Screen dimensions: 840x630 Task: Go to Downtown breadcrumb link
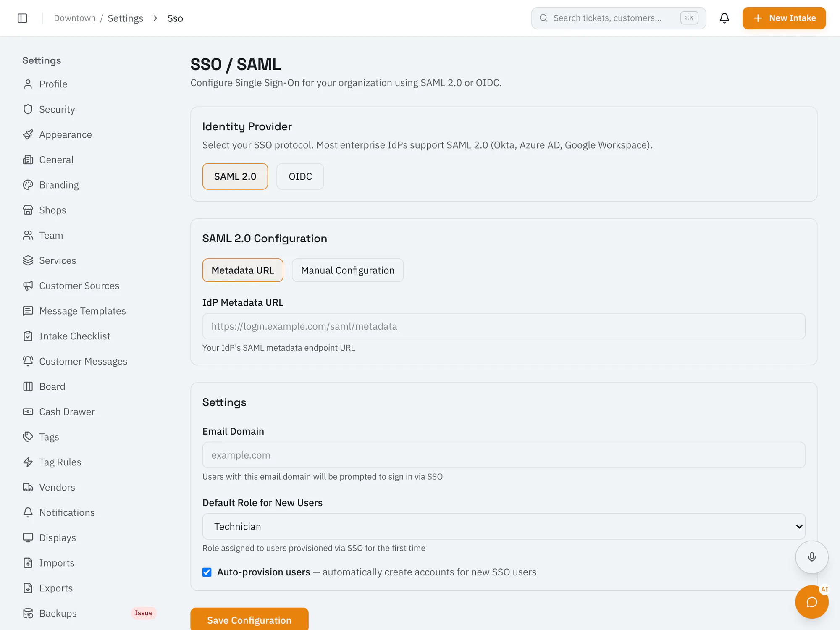tap(75, 18)
